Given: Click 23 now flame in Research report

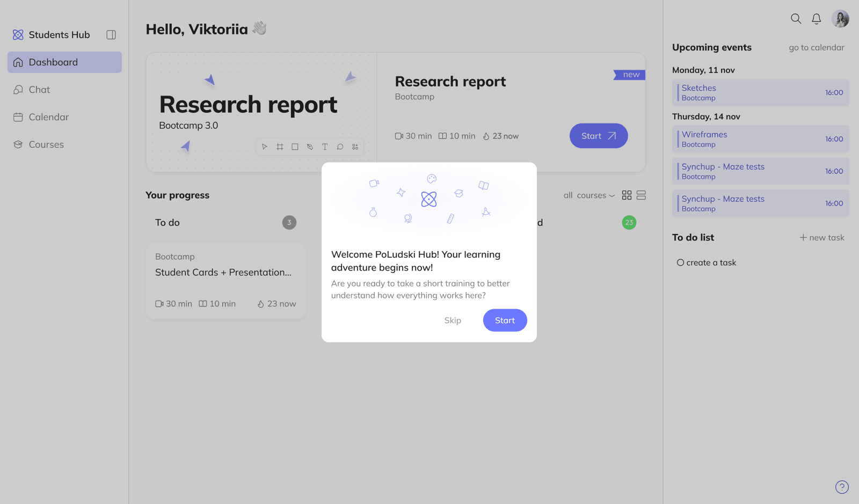Looking at the screenshot, I should (500, 136).
